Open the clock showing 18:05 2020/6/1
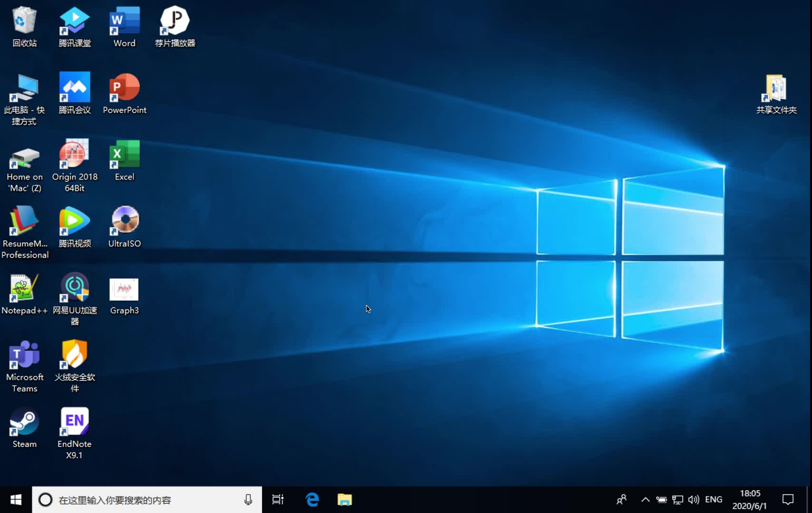The height and width of the screenshot is (513, 812). pyautogui.click(x=750, y=500)
